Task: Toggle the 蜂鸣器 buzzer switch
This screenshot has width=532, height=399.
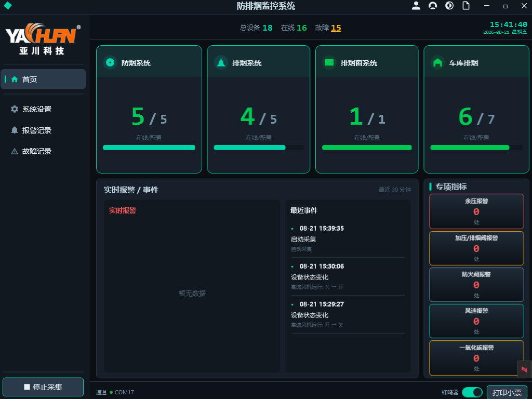Action: point(472,392)
